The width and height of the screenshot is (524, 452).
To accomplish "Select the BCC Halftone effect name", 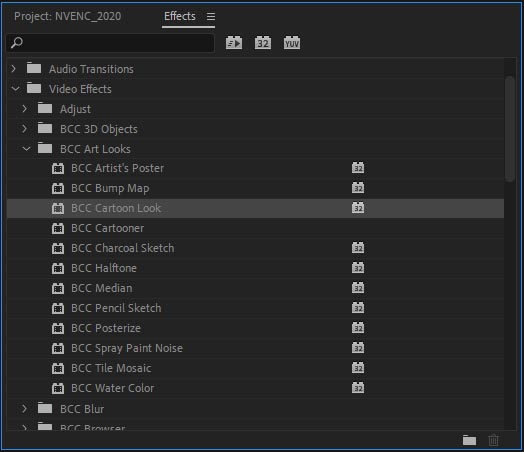I will [104, 268].
